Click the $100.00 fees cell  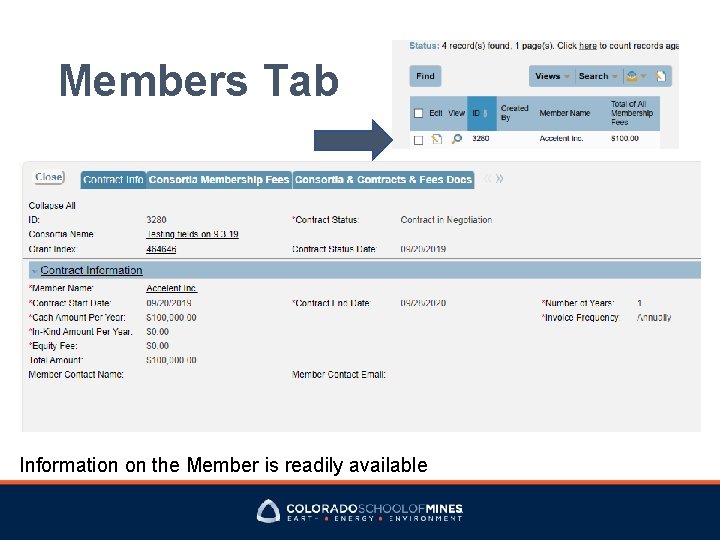point(624,138)
